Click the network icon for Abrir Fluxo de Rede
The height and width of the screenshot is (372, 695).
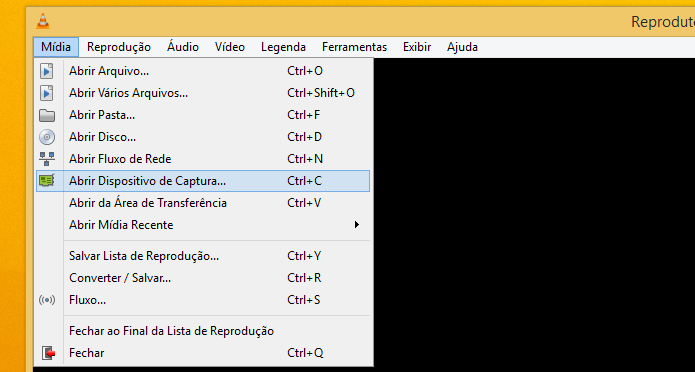coord(47,159)
